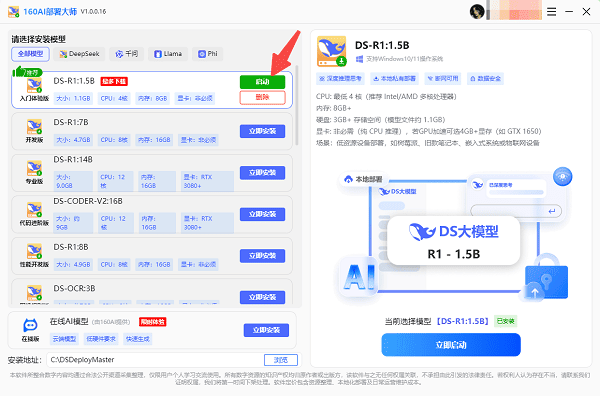The image size is (600, 396).
Task: Click the 云端模型 tag
Action: [64, 339]
